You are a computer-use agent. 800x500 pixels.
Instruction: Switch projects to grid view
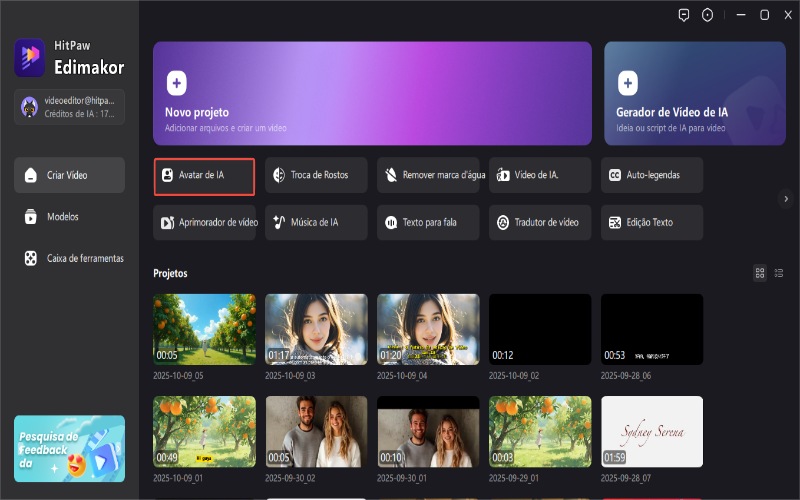click(760, 272)
